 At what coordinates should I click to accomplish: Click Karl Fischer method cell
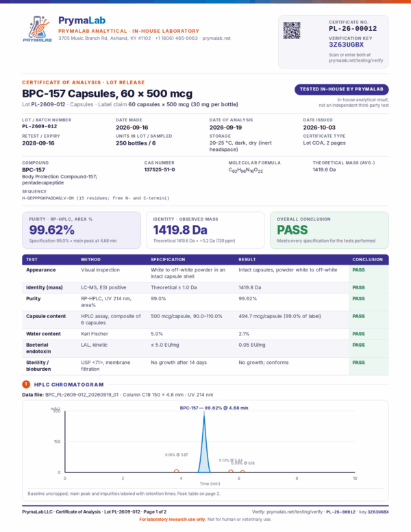95,334
